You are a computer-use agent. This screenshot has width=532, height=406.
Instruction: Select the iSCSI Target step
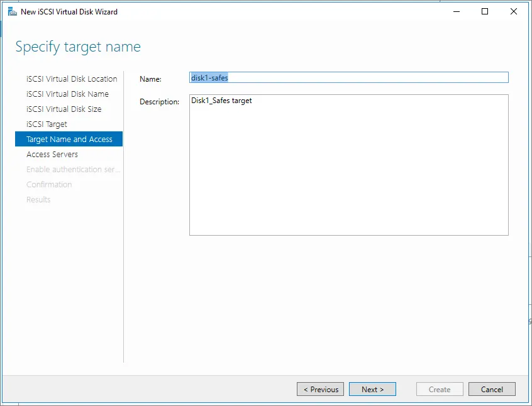pos(47,124)
